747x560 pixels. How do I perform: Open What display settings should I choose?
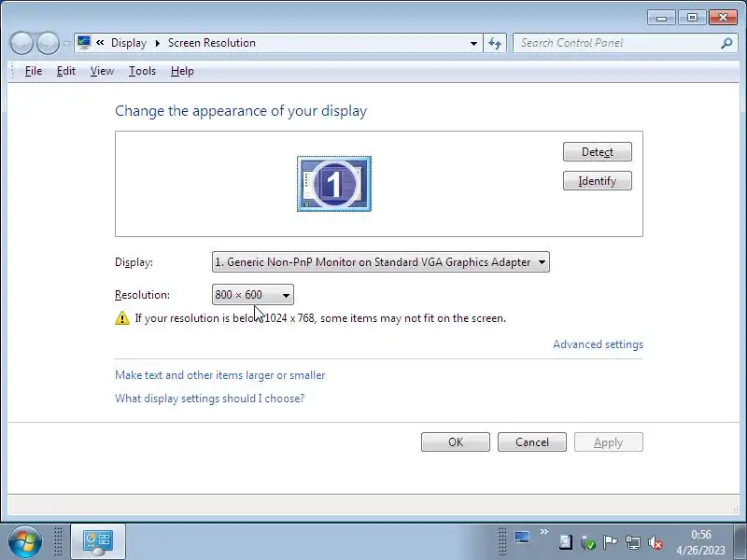pyautogui.click(x=209, y=399)
